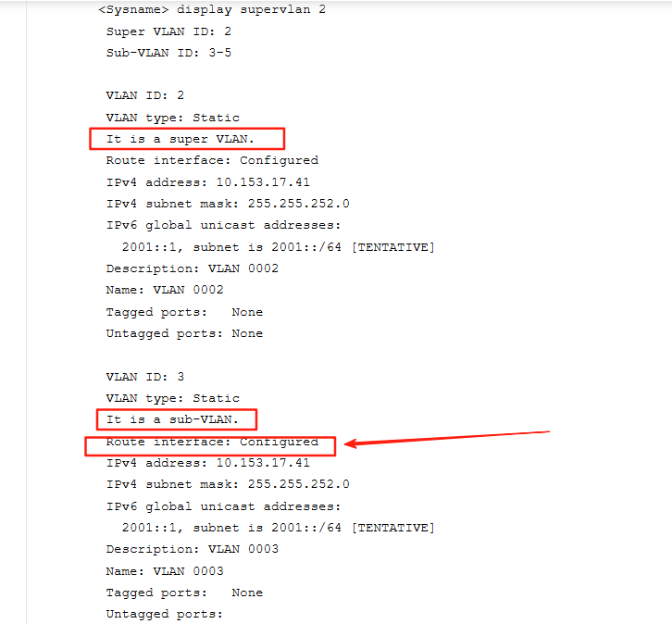672x624 pixels.
Task: Click the IPv6 2001::1 address line under VLAN 3
Action: point(278,528)
